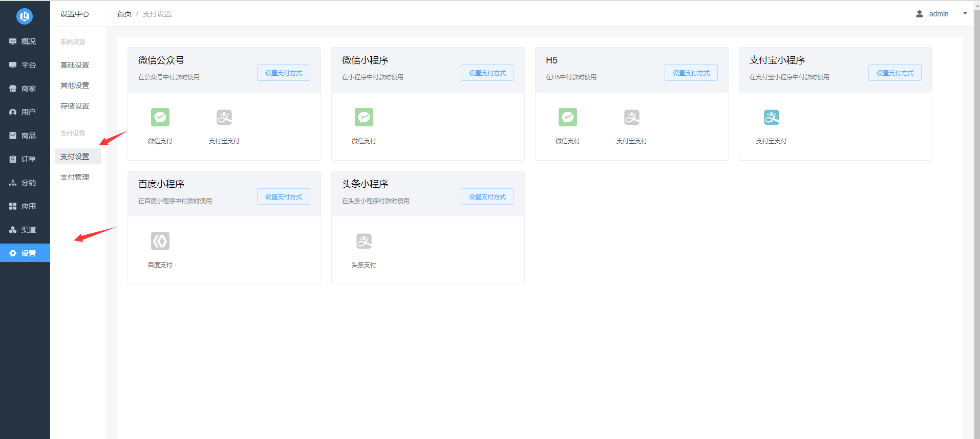Click 设置支付方式 for 微信公众号
Screen dimensions: 980x439
click(284, 73)
